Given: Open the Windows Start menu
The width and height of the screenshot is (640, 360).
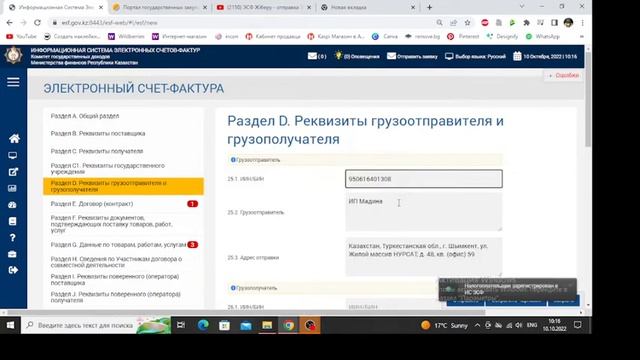Looking at the screenshot, I should coord(10,325).
